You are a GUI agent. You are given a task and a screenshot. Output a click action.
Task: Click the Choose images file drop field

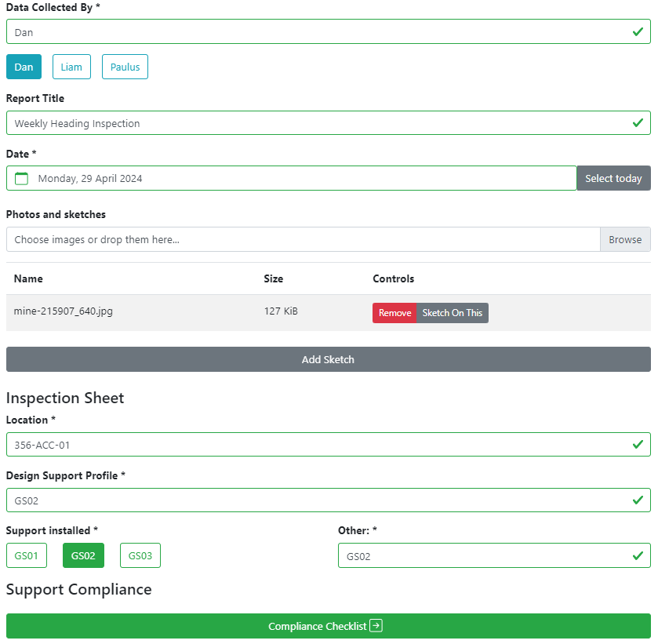(302, 239)
